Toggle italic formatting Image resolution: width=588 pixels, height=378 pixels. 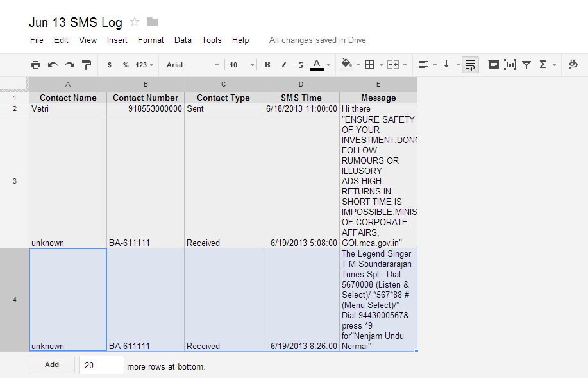click(284, 65)
